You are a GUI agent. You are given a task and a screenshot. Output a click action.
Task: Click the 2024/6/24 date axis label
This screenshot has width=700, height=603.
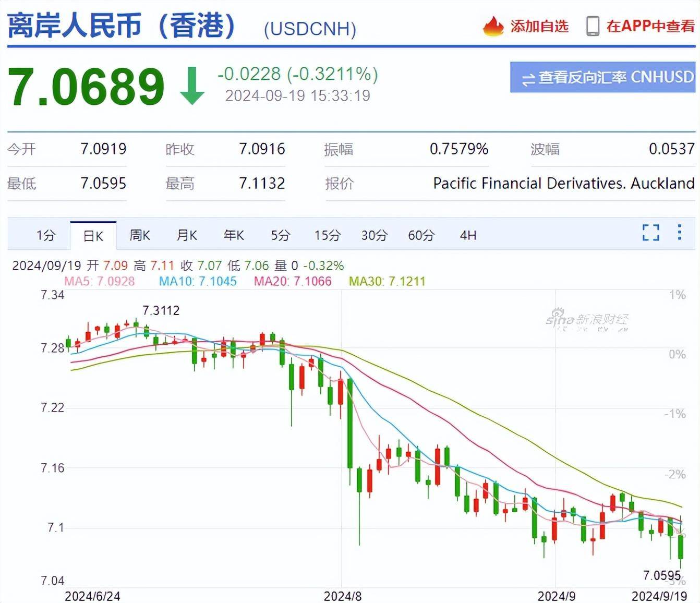coord(92,596)
